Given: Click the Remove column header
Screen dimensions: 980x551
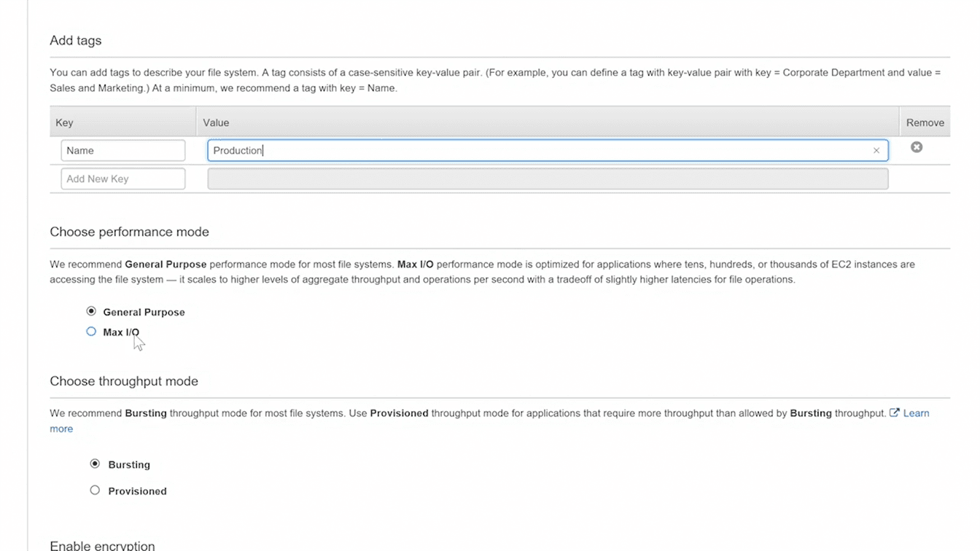Looking at the screenshot, I should [x=925, y=122].
